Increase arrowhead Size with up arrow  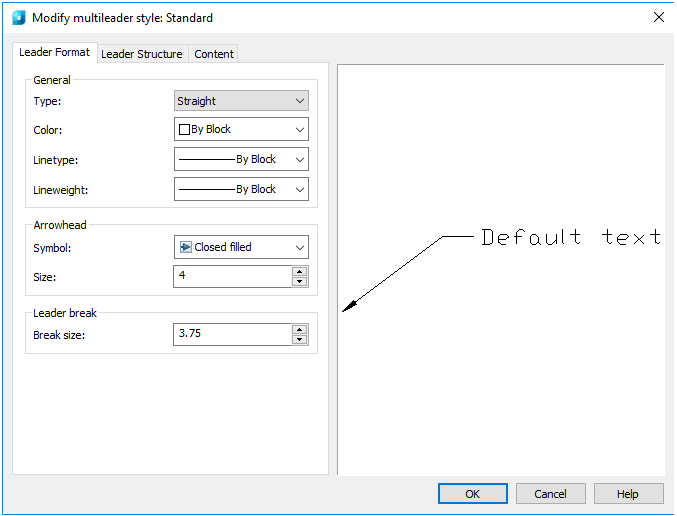tap(299, 271)
